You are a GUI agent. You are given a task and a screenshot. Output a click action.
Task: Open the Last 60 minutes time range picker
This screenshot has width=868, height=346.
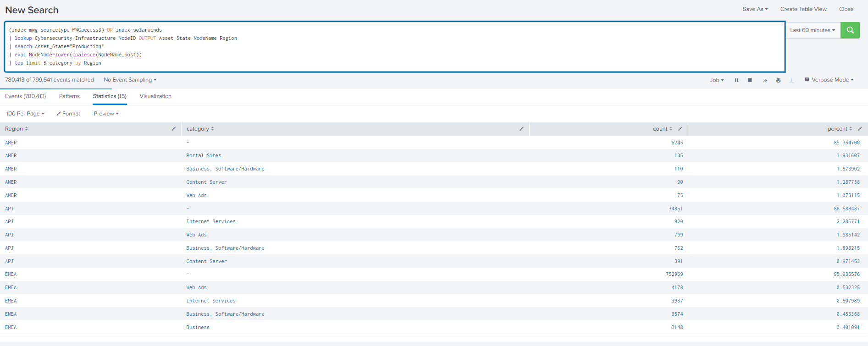812,30
